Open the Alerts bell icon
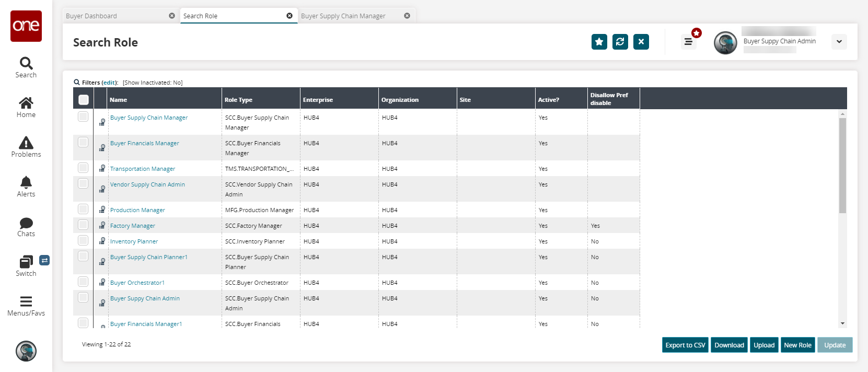868x372 pixels. point(26,183)
